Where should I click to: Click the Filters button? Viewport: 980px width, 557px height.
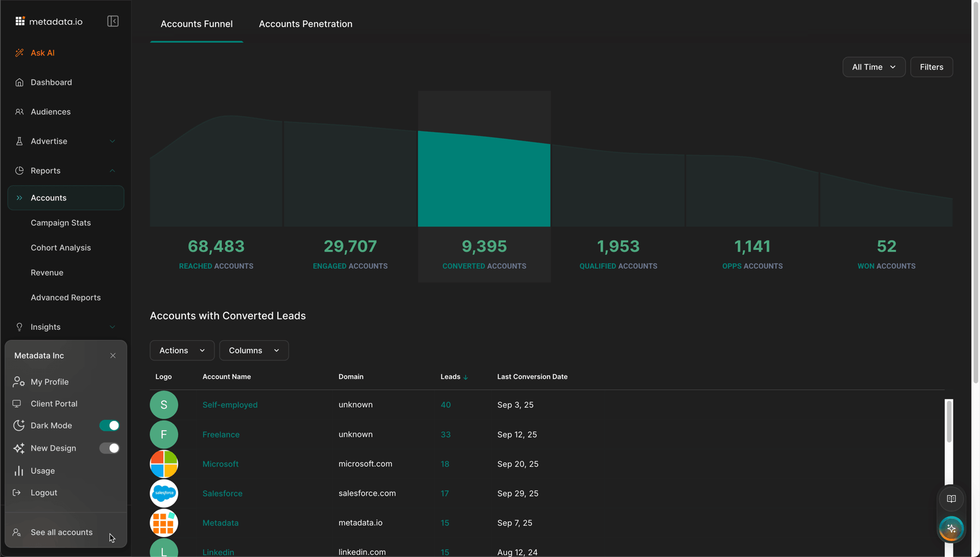point(931,67)
